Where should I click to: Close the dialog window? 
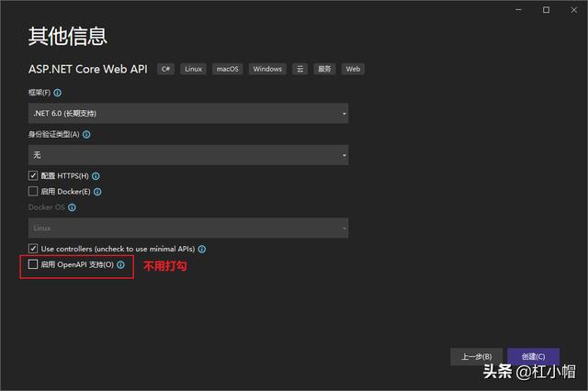point(574,10)
